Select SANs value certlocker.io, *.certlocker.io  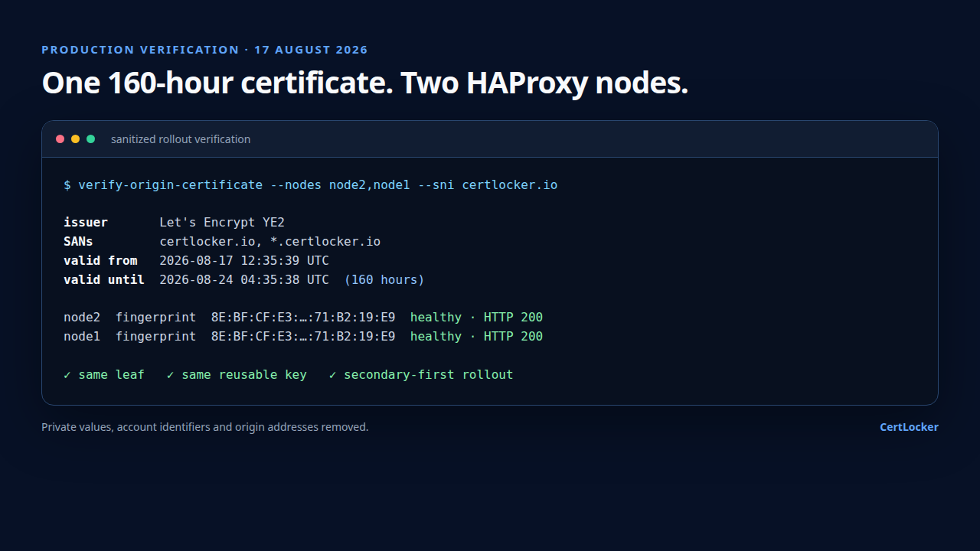point(269,242)
